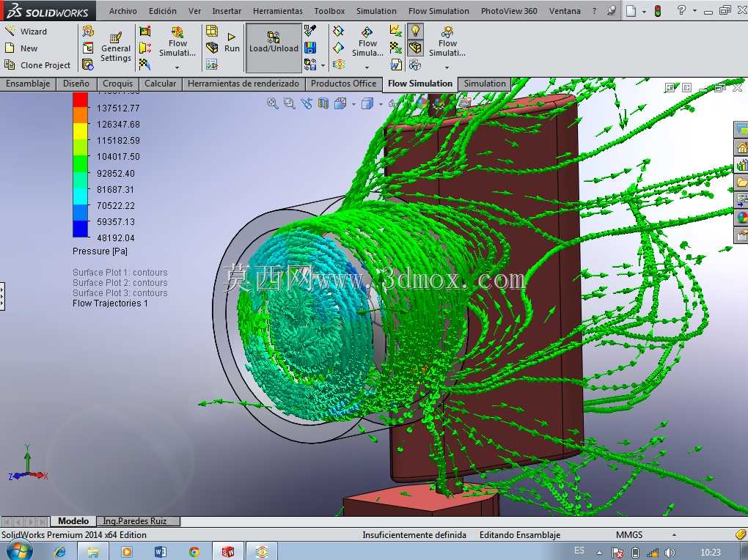Open the Herramientas menu

(x=278, y=11)
